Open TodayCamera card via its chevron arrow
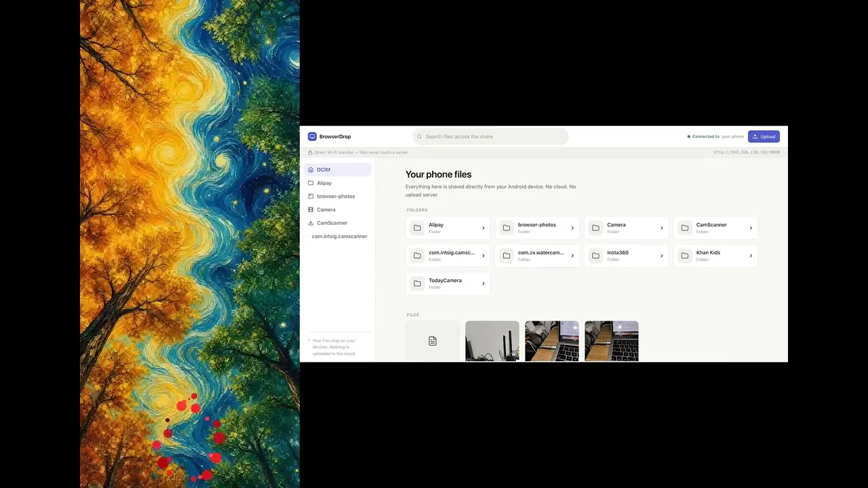 [484, 283]
